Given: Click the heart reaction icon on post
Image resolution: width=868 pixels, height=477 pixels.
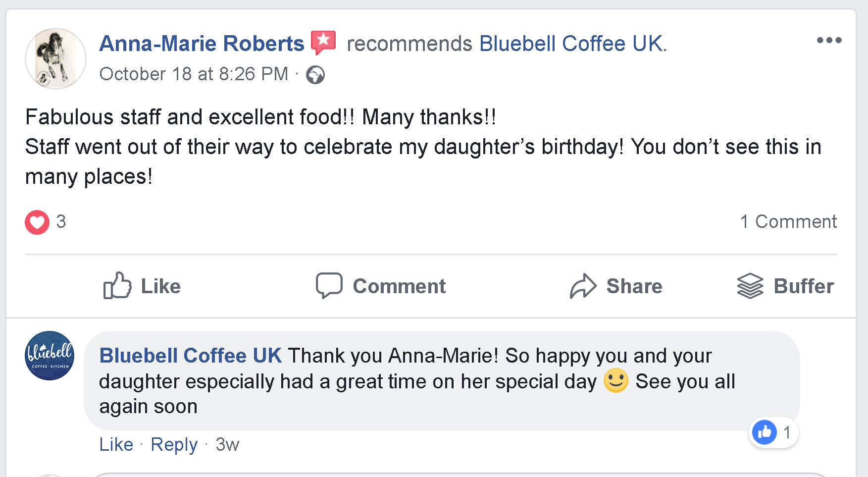Looking at the screenshot, I should (x=37, y=222).
